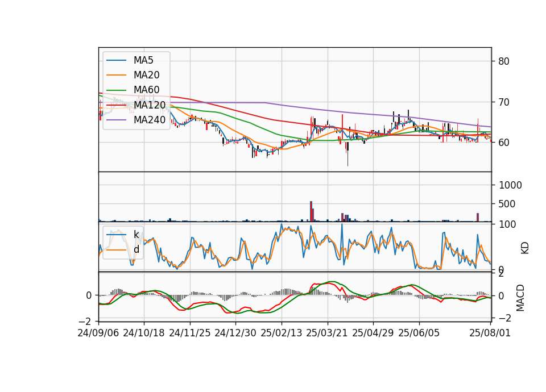Click the 24/12/30 date axis label
546x392 pixels.
tap(235, 333)
